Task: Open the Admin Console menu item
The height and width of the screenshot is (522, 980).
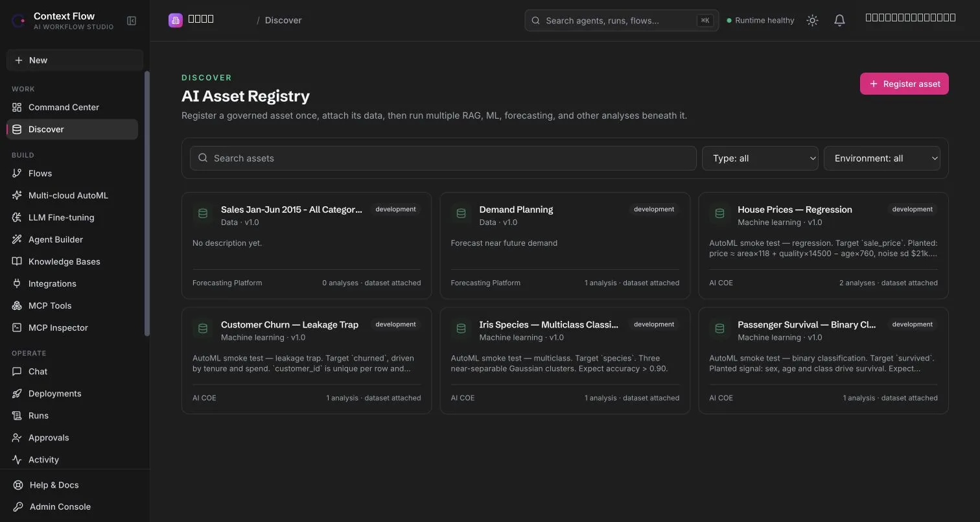Action: tap(75, 507)
